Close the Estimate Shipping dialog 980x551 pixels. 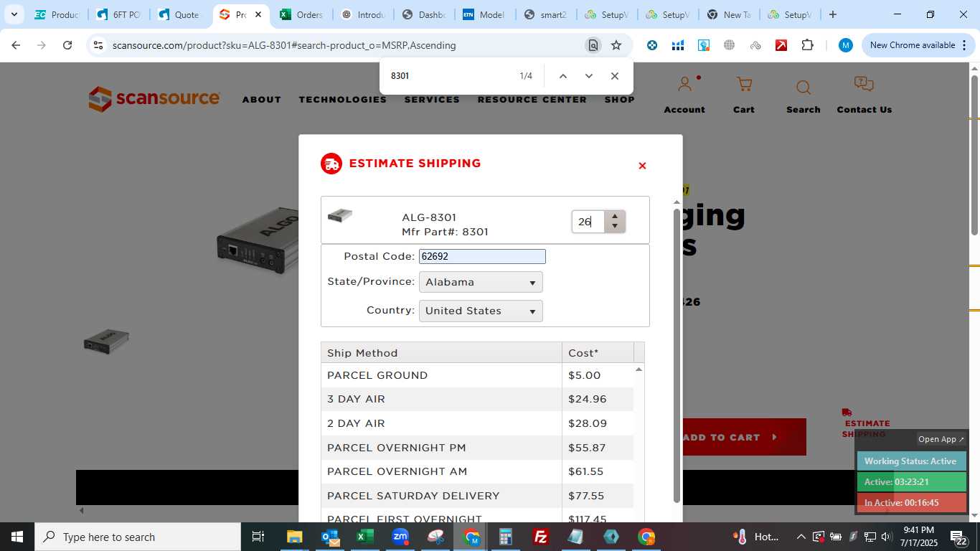pyautogui.click(x=642, y=166)
